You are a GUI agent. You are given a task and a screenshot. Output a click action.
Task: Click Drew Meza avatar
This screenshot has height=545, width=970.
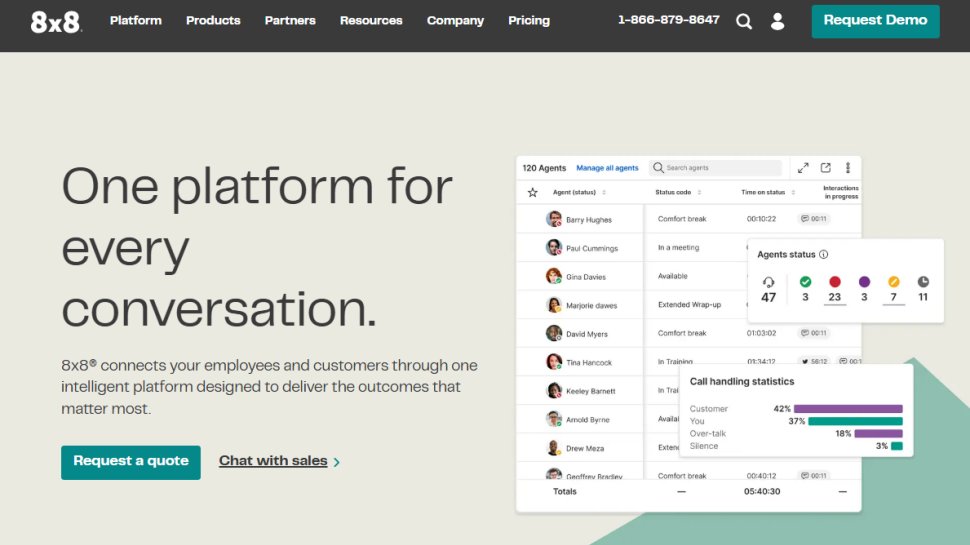(x=554, y=447)
